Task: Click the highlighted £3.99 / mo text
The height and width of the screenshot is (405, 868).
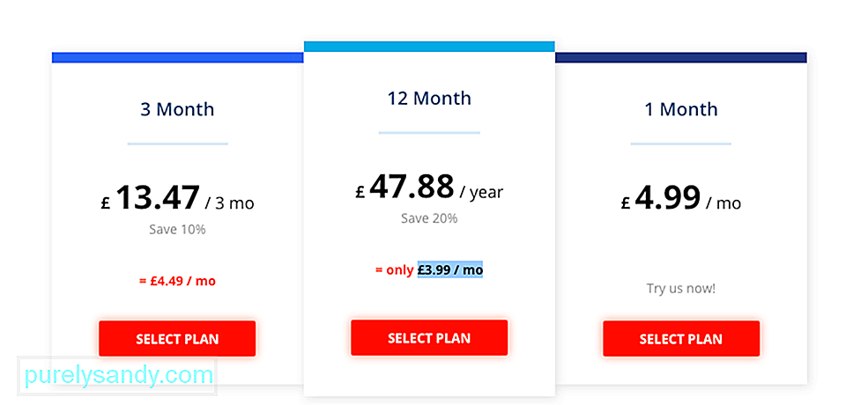Action: pyautogui.click(x=450, y=270)
